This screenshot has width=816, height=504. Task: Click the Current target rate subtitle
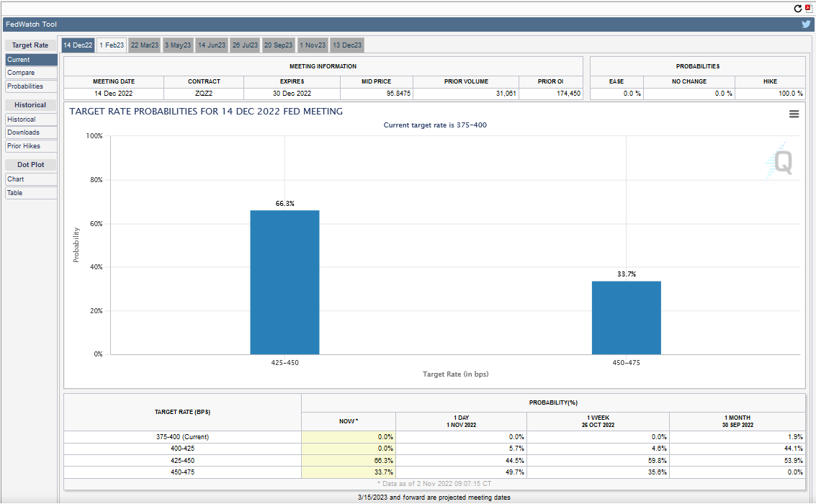[435, 125]
